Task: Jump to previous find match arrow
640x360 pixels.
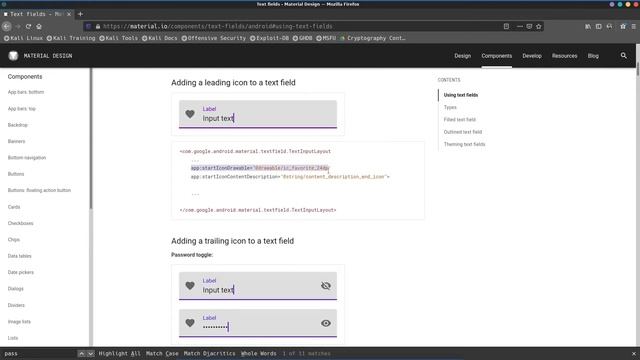Action: 82,353
